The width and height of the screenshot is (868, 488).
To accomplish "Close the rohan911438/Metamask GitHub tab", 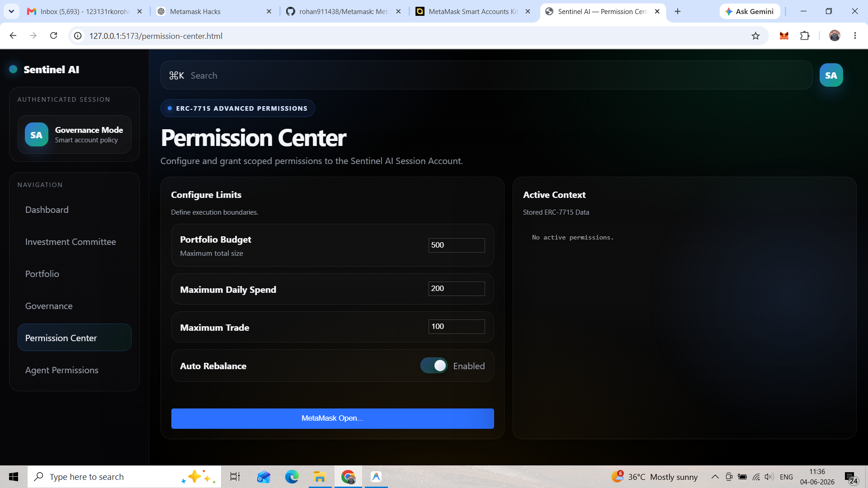I will coord(398,11).
